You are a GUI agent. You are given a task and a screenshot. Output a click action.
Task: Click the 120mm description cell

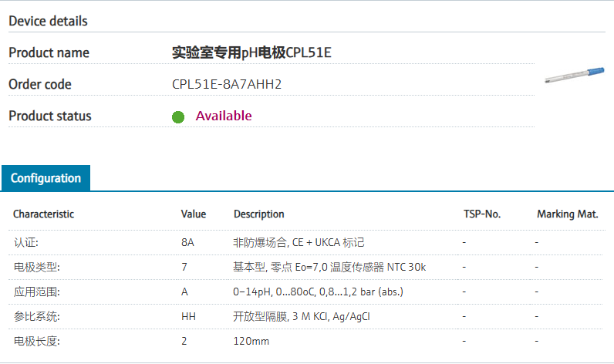click(251, 340)
